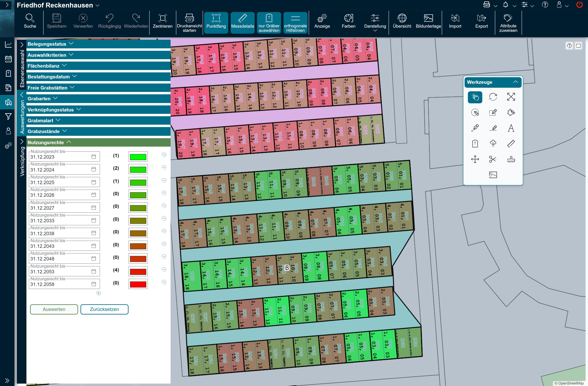The image size is (588, 386).
Task: Click the Attribute zuweisen tag icon
Action: (508, 23)
